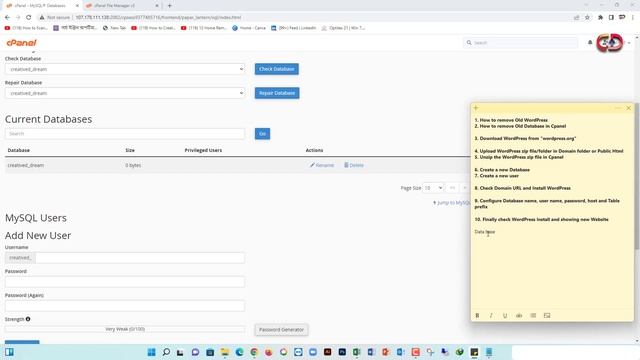
Task: Click the password strength meter bar
Action: [125, 329]
